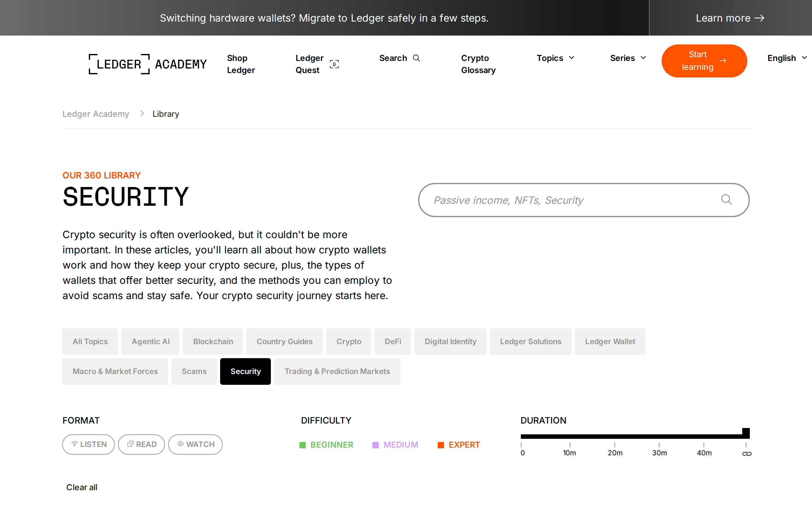The image size is (812, 508).
Task: Go to Ledger Academy breadcrumb
Action: coord(95,114)
